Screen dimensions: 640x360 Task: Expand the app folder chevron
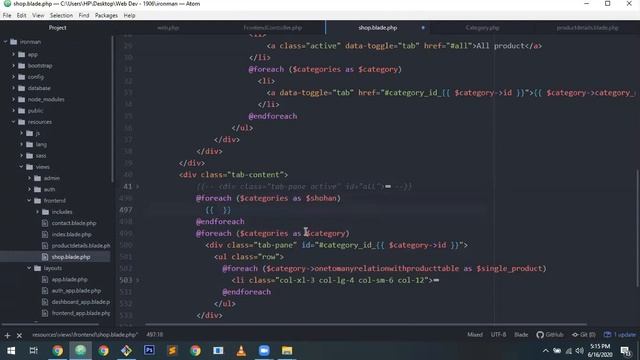coord(13,54)
